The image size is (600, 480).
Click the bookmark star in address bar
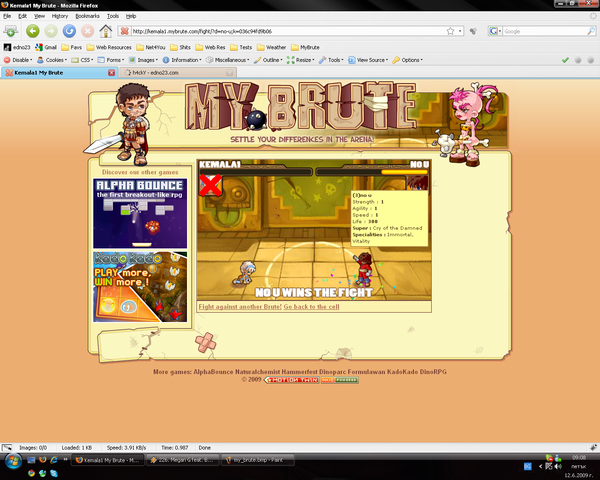450,31
